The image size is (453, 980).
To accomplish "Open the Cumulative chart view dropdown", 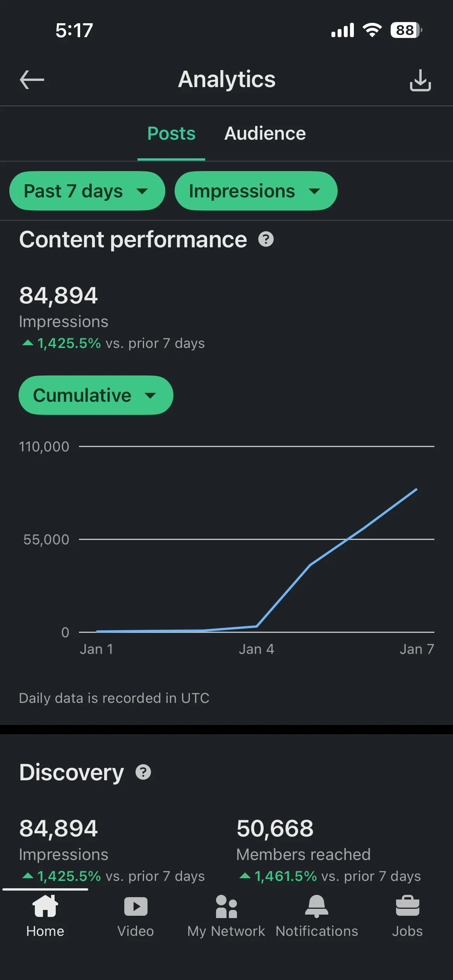I will tap(96, 395).
